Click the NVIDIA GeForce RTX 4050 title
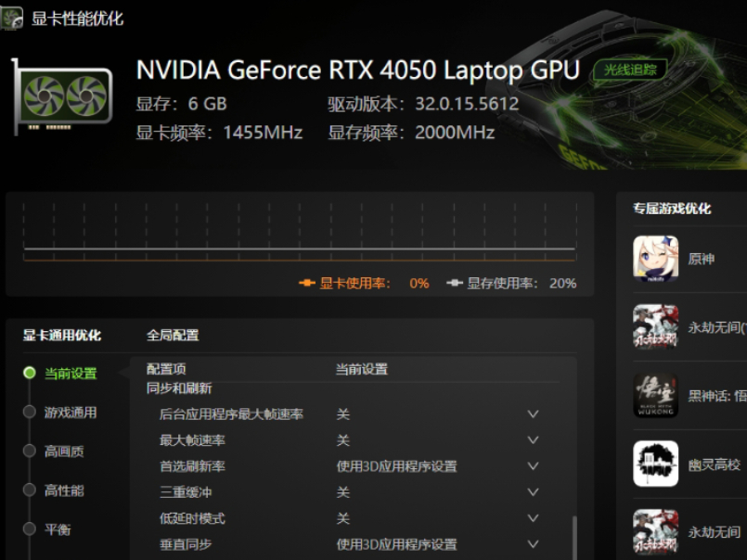This screenshot has height=560, width=747. [x=358, y=70]
